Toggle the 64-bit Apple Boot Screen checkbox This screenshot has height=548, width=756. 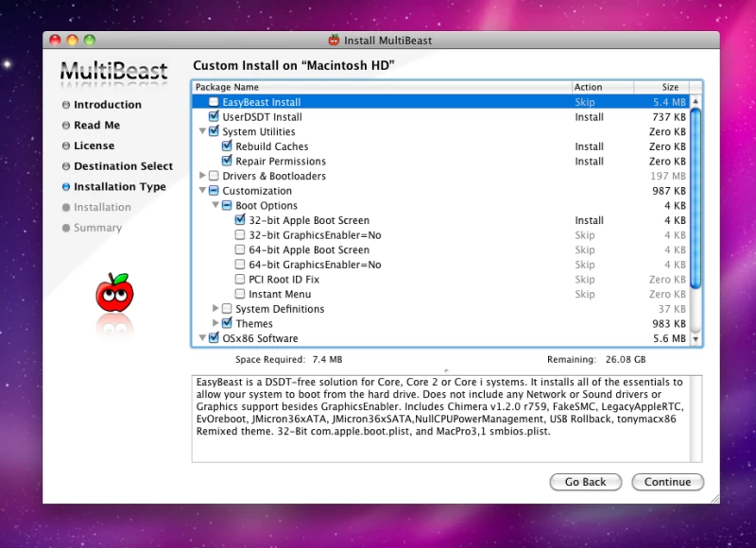(240, 250)
